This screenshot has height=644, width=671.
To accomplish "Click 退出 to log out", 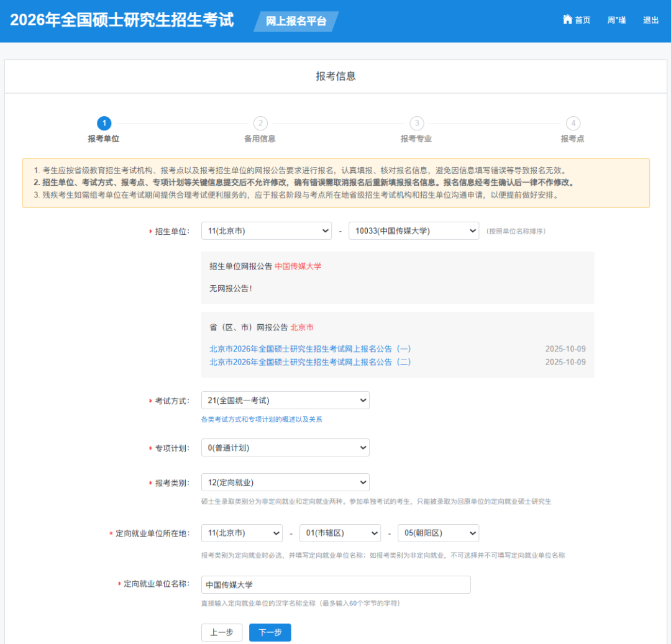I will point(650,19).
